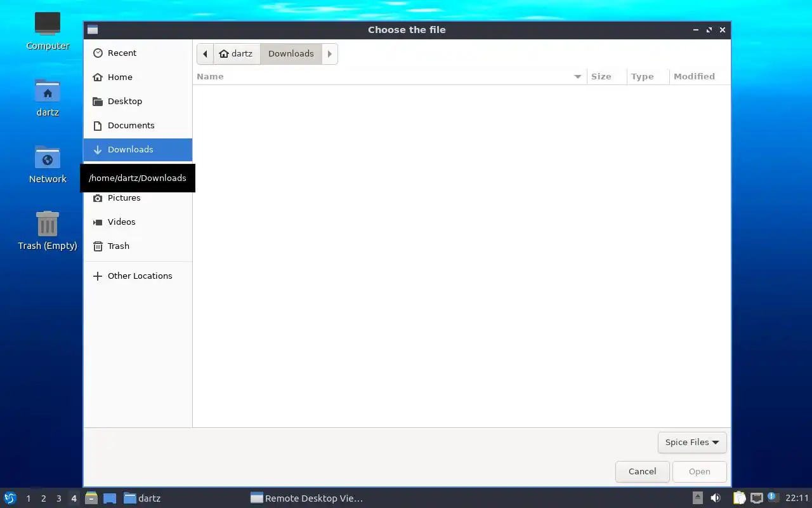The image size is (812, 508).
Task: Click the clock showing 22:11
Action: (797, 498)
